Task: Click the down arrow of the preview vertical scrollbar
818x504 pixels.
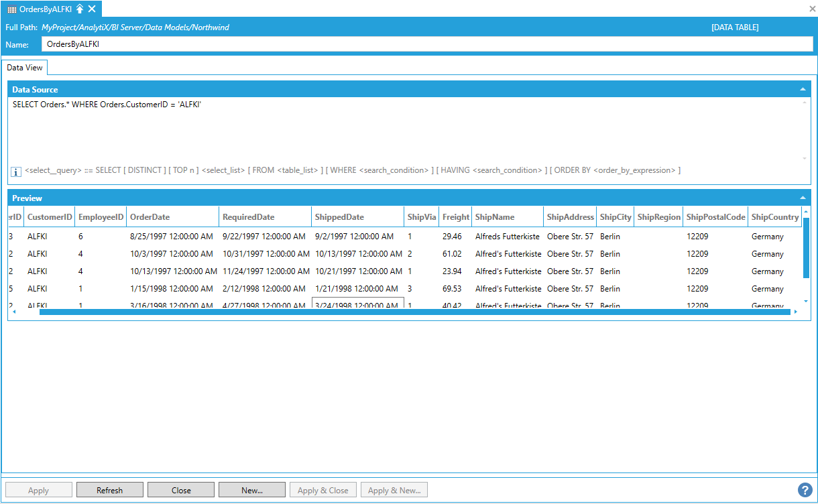Action: 806,301
